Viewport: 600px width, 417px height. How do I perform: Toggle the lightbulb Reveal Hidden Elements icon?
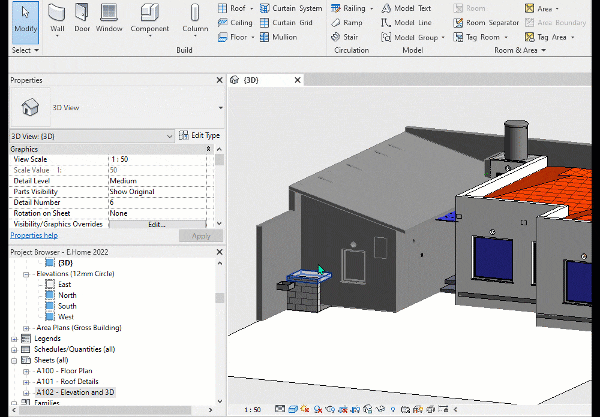[393, 409]
